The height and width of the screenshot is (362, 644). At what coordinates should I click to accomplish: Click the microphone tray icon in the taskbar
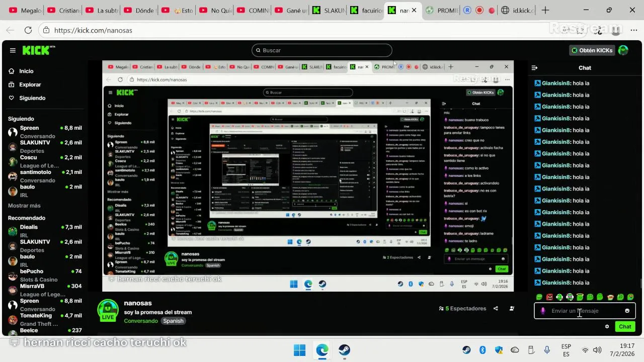point(547,350)
